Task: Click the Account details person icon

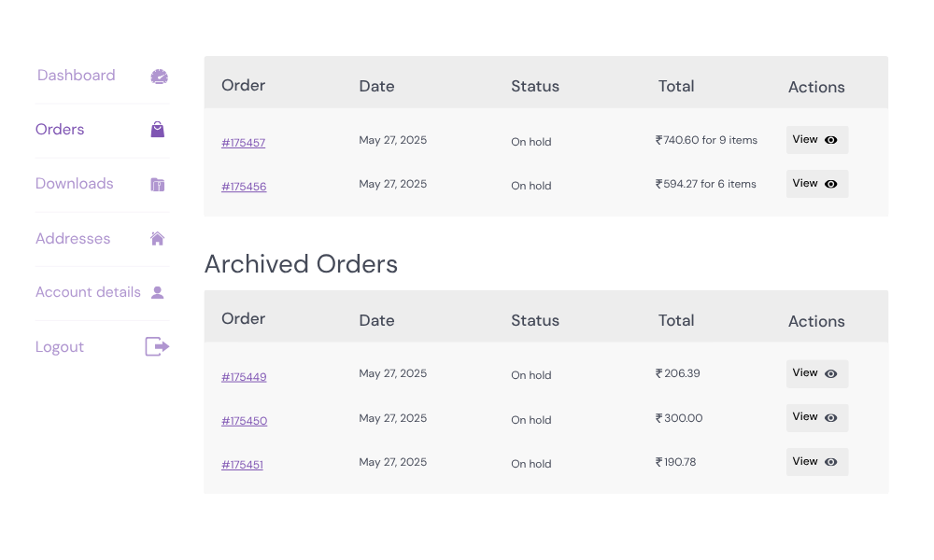Action: (x=157, y=292)
